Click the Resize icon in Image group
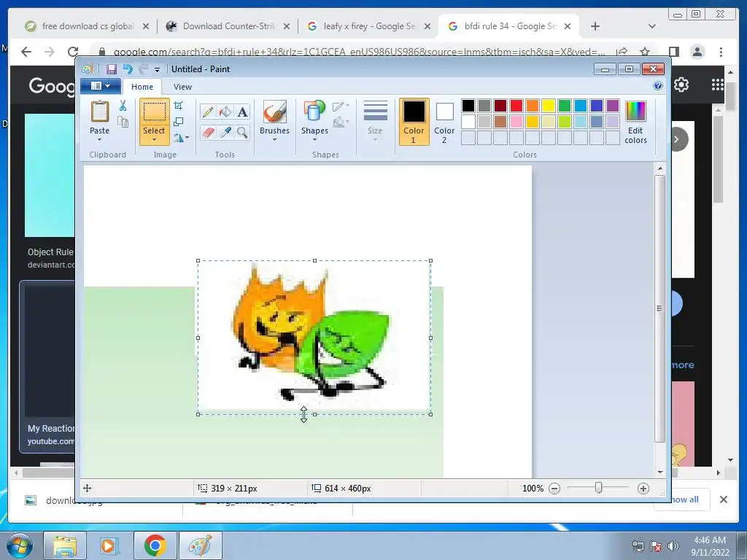This screenshot has width=747, height=560. (x=178, y=122)
